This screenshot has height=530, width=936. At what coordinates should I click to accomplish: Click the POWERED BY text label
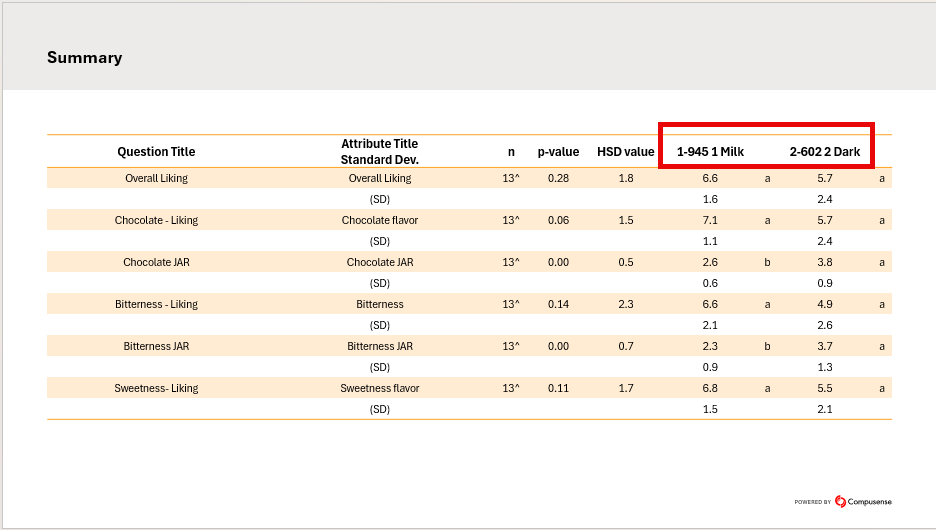pyautogui.click(x=812, y=502)
